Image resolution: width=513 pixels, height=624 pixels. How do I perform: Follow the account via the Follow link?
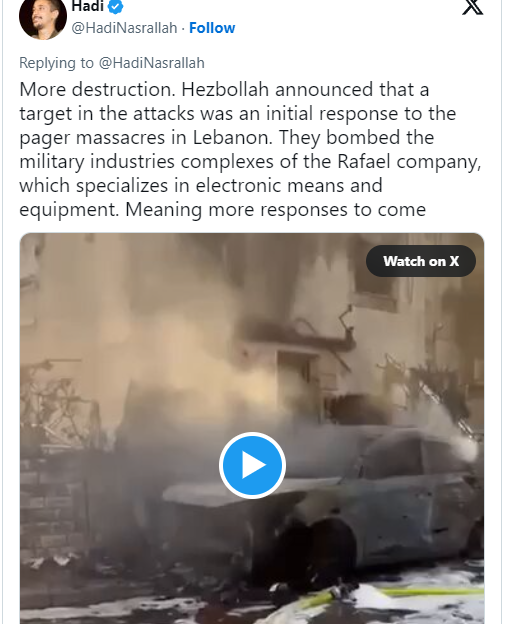point(212,28)
